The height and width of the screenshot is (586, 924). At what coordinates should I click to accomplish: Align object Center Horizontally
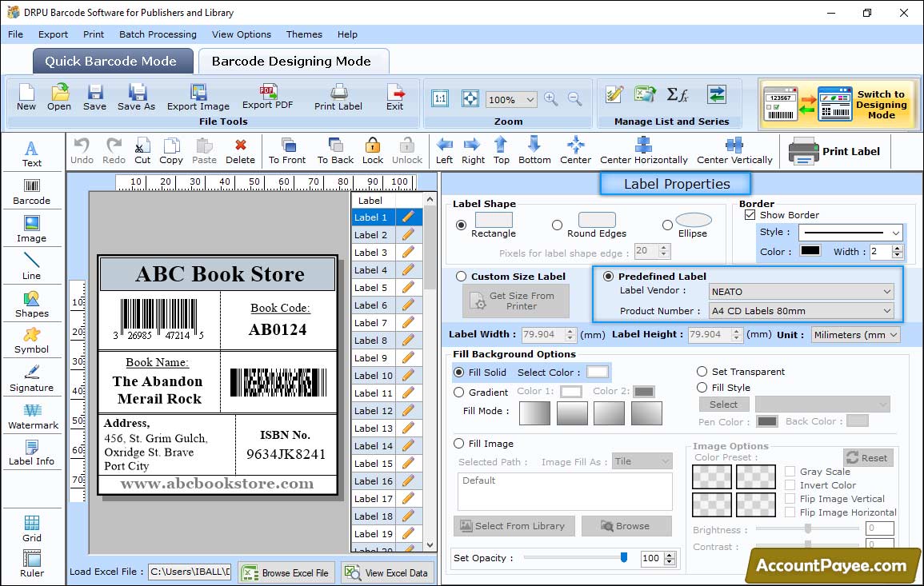coord(643,151)
